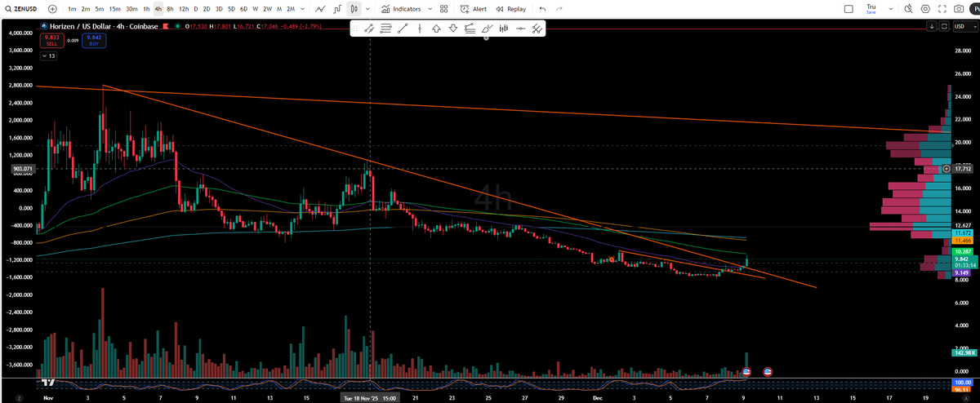
Task: Select the line chart style icon
Action: [x=321, y=9]
